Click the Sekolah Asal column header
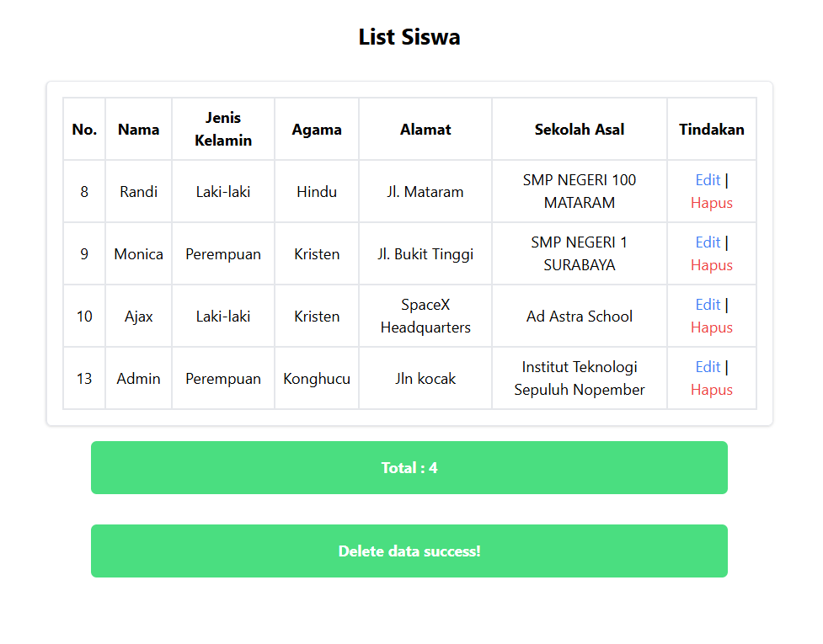 point(580,129)
